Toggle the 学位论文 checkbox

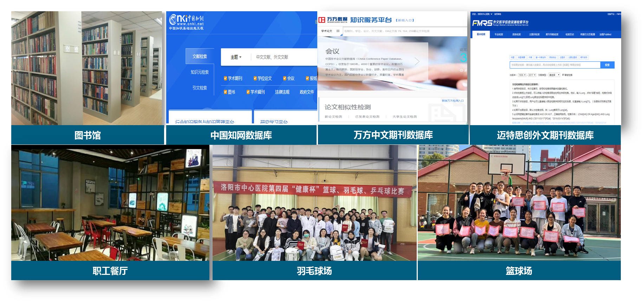[x=255, y=78]
